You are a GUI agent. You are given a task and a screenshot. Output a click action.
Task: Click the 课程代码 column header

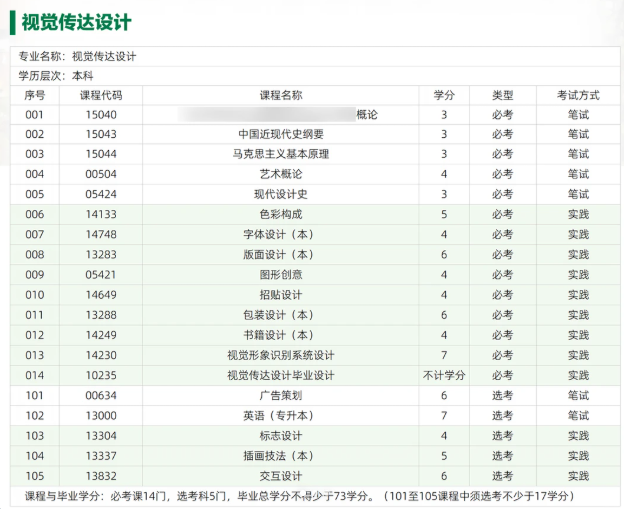[101, 95]
